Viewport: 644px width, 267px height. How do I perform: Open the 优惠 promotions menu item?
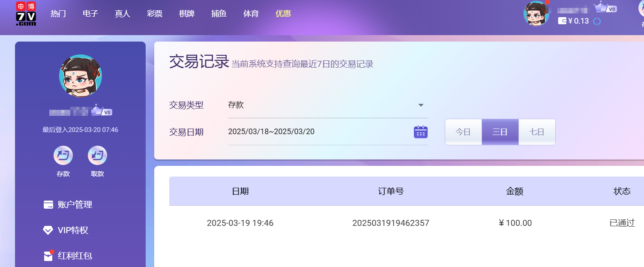(x=283, y=14)
